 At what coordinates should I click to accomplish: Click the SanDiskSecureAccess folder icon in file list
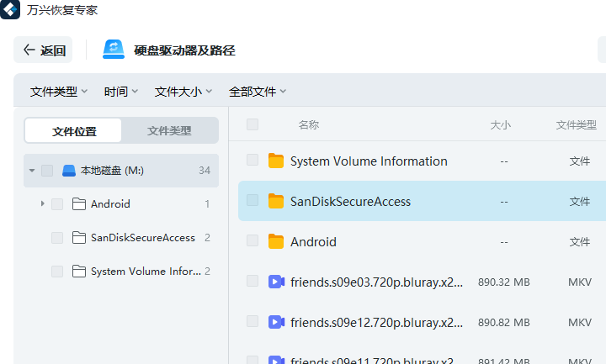point(276,202)
